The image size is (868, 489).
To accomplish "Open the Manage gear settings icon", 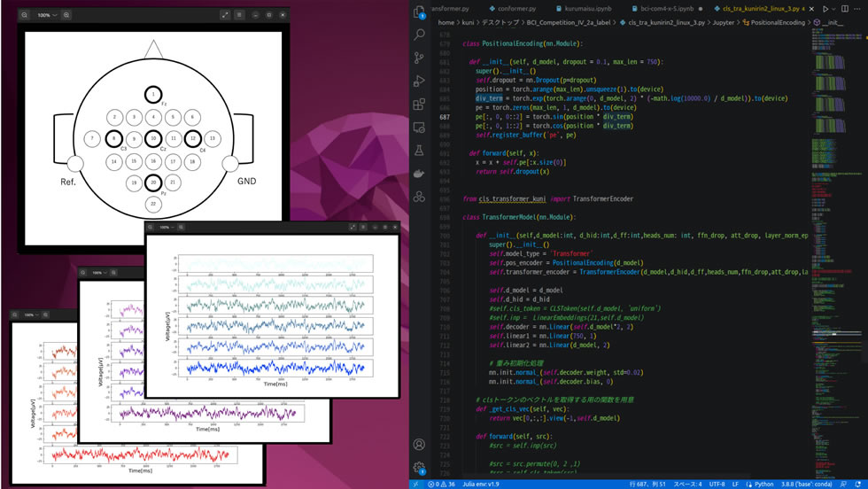I will click(x=420, y=467).
